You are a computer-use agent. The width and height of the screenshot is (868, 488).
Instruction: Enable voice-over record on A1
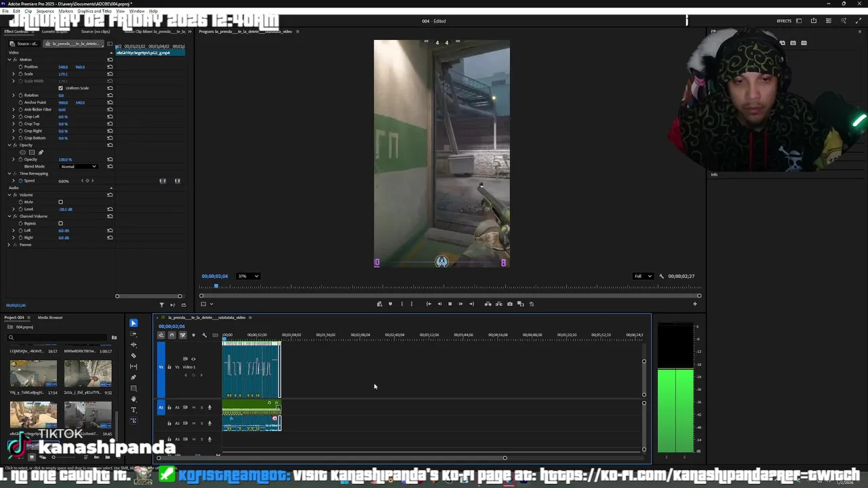[210, 407]
